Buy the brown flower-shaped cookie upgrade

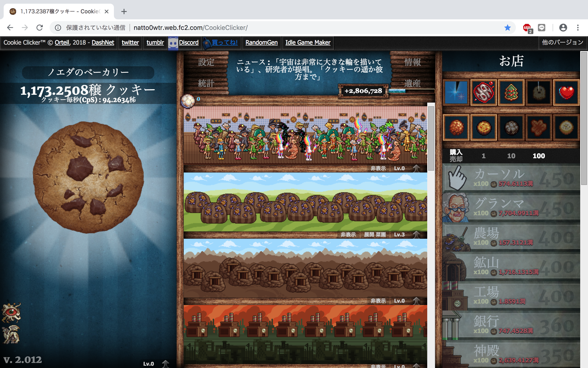coord(539,127)
